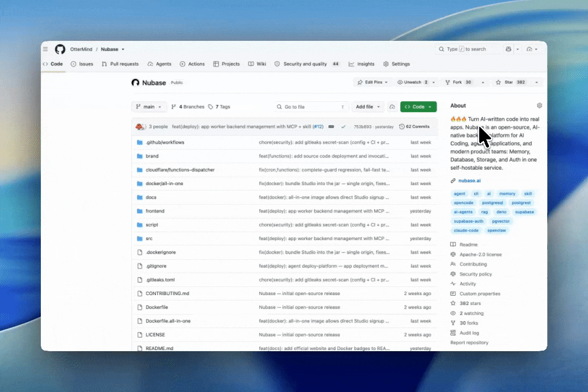The height and width of the screenshot is (392, 588).
Task: Go to the Projects tab
Action: [226, 64]
